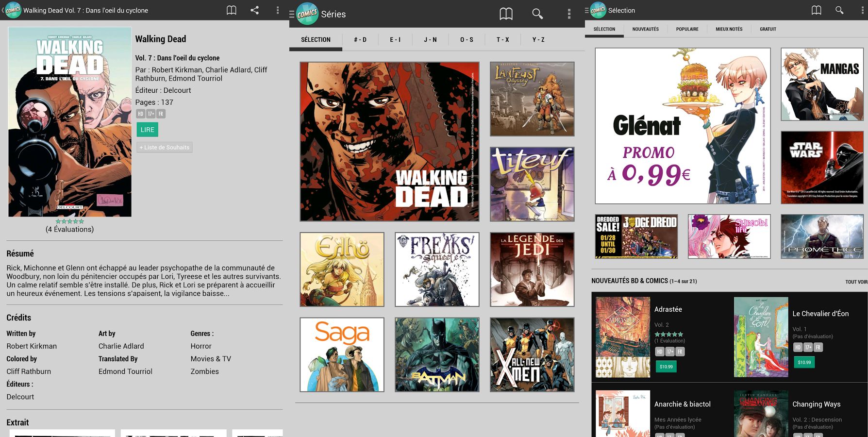Viewport: 868px width, 437px height.
Task: Select the T - X alphabet tab
Action: point(502,40)
